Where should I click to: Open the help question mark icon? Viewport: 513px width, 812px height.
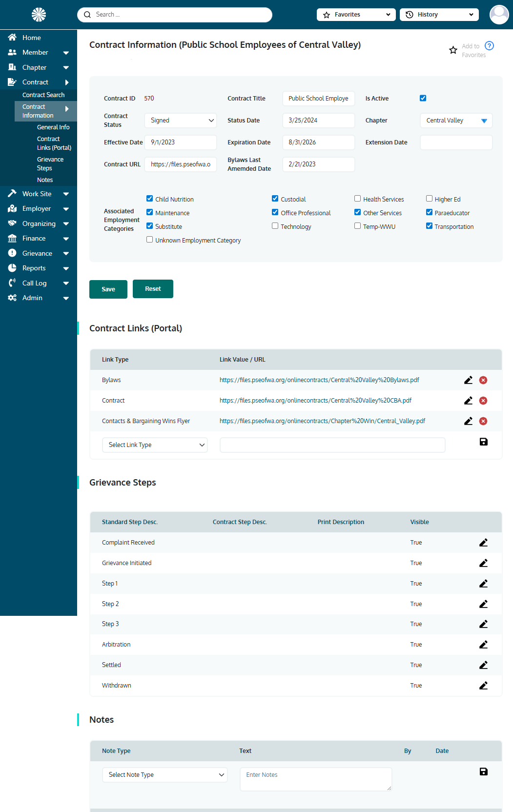pos(489,46)
